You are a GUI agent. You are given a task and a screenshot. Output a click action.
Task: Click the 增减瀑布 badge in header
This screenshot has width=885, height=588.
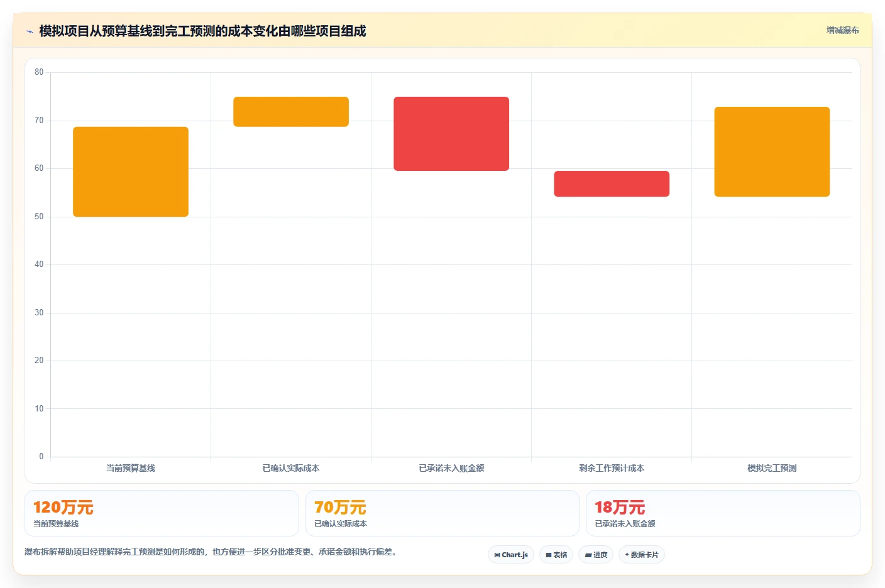[842, 30]
